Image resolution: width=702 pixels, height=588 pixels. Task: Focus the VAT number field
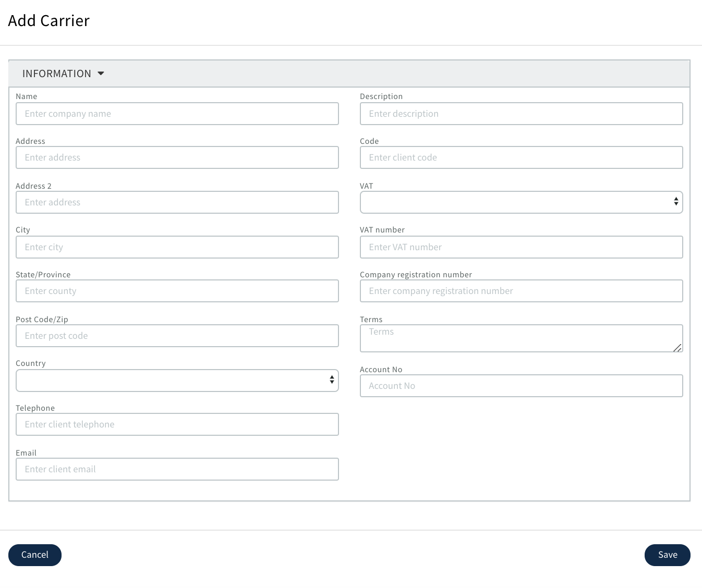[521, 247]
